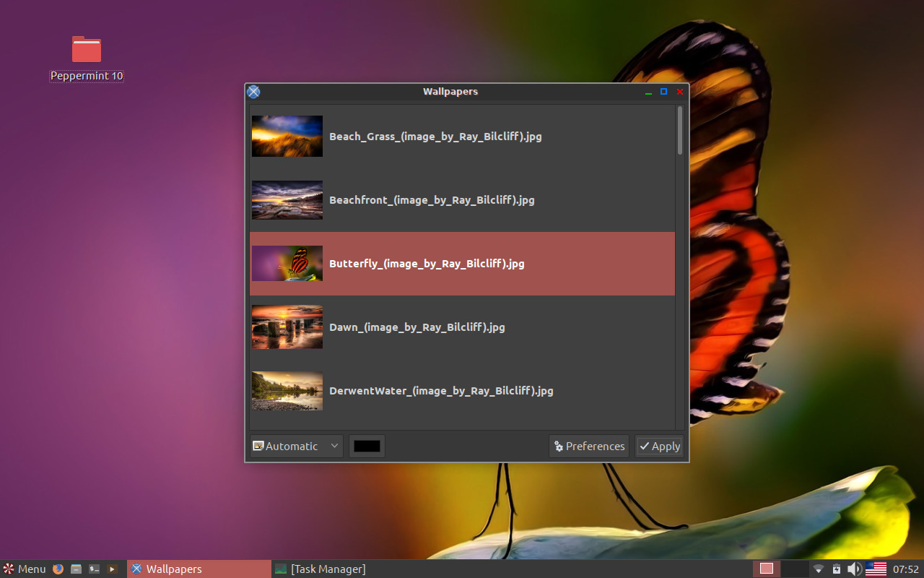The image size is (924, 578).
Task: Launch the file manager from the taskbar
Action: [x=75, y=569]
